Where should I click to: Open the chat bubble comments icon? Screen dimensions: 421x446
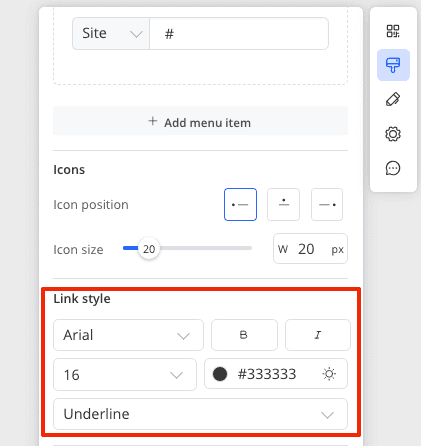pos(393,168)
